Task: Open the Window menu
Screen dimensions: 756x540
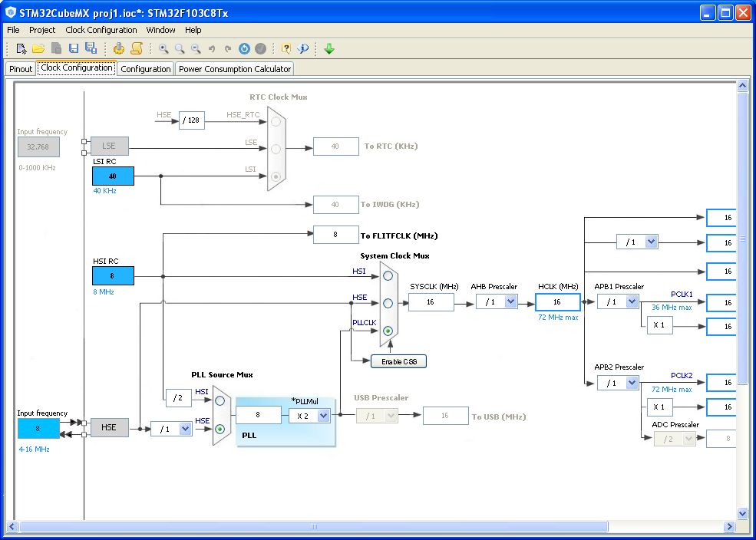Action: click(160, 30)
